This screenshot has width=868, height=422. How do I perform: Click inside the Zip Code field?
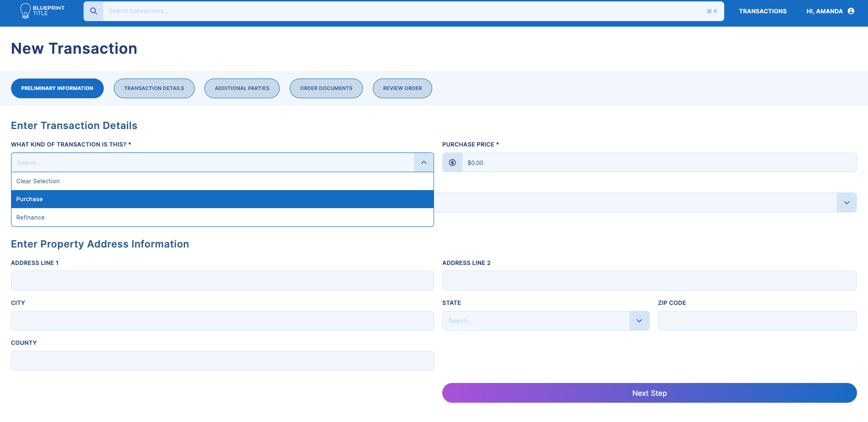(x=757, y=321)
